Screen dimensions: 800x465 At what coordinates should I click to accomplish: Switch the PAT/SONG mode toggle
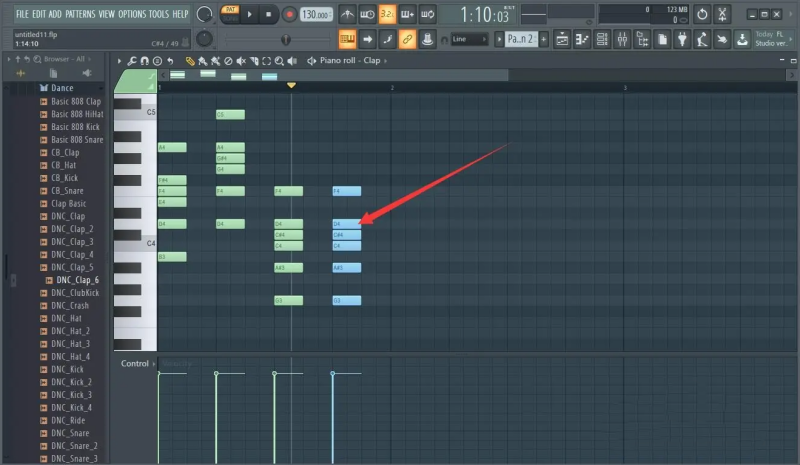pos(230,14)
